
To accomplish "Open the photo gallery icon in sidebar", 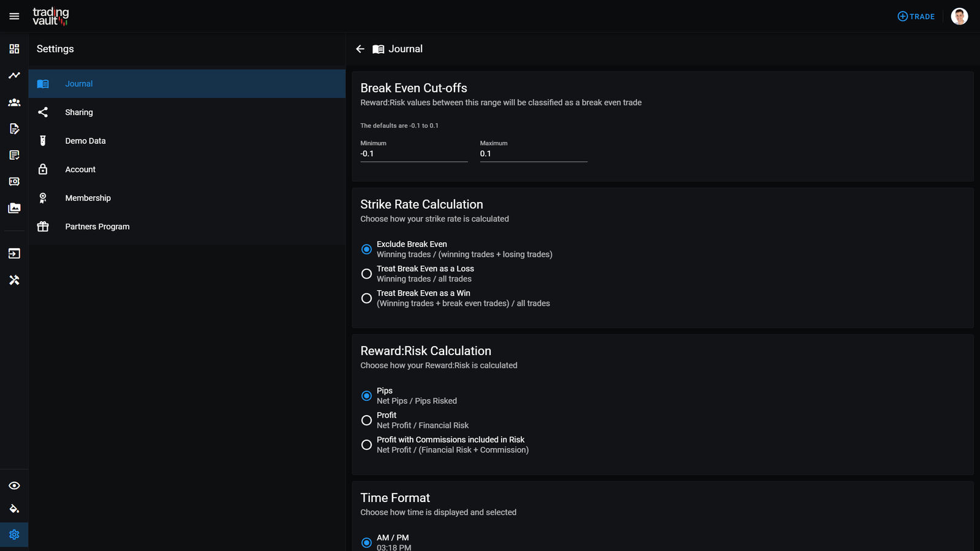I will (x=14, y=208).
